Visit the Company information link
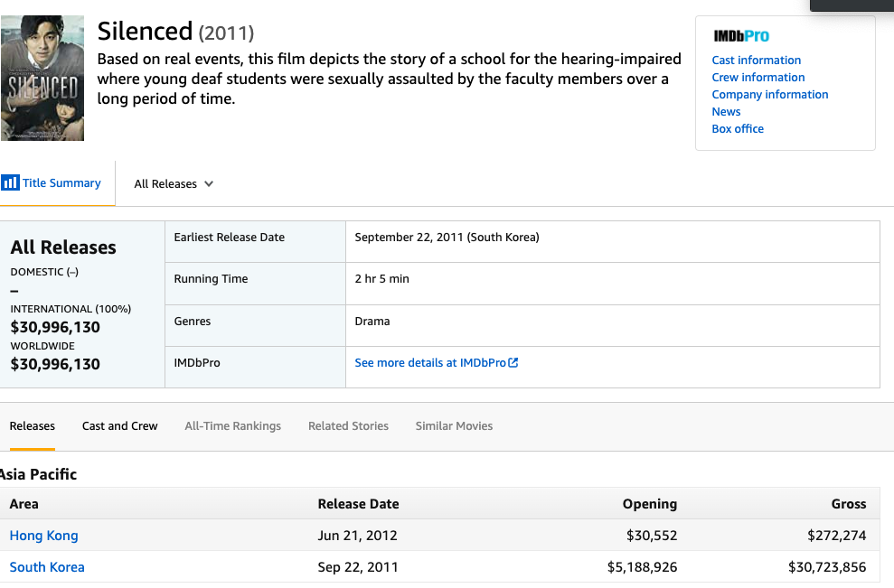This screenshot has height=588, width=894. (x=769, y=95)
